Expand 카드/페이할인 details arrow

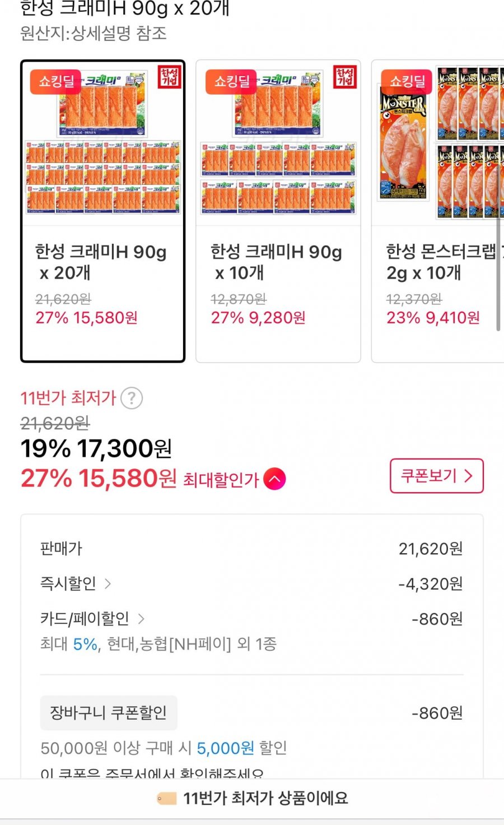141,619
